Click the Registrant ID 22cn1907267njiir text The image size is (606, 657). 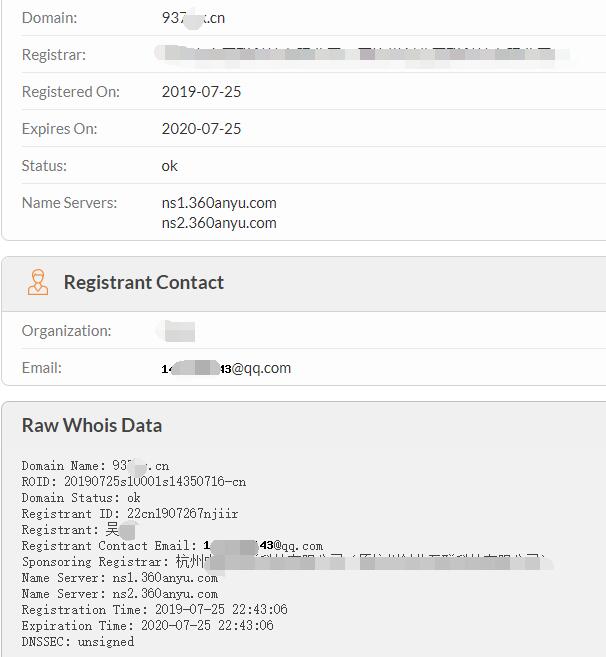click(x=183, y=514)
